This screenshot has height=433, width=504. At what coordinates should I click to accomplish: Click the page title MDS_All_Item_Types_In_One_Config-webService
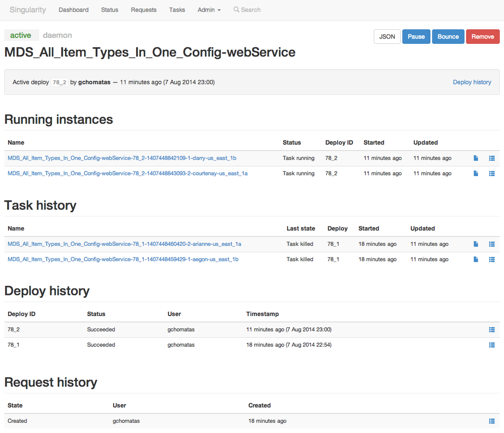point(150,52)
